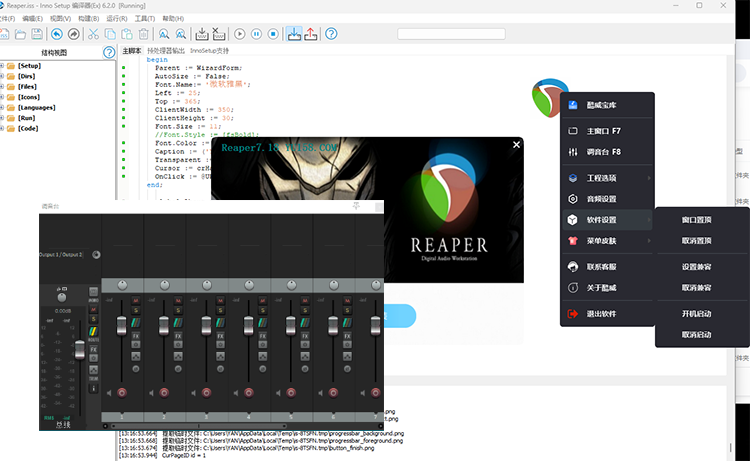The height and width of the screenshot is (461, 750).
Task: Expand the [Code] tree node
Action: click(2, 129)
